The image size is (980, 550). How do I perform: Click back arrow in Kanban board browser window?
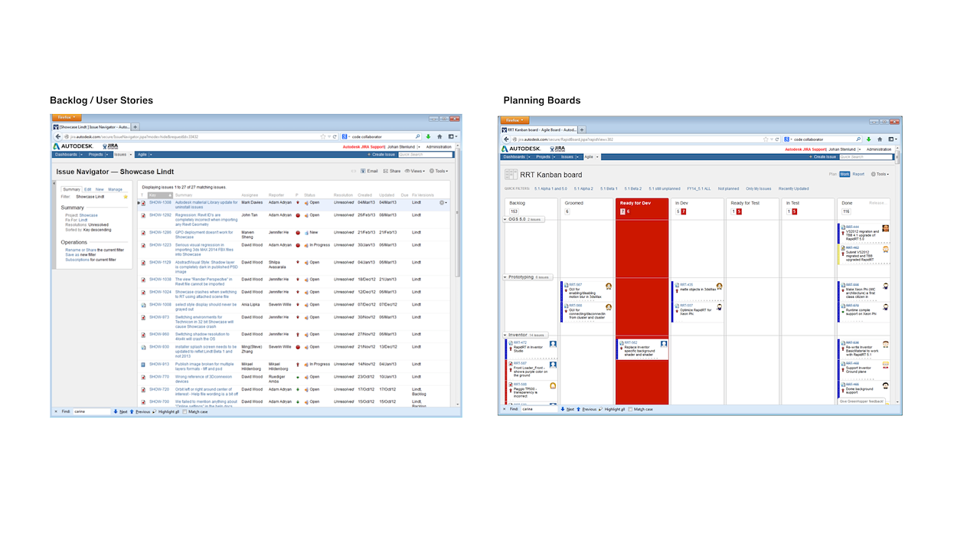click(506, 139)
